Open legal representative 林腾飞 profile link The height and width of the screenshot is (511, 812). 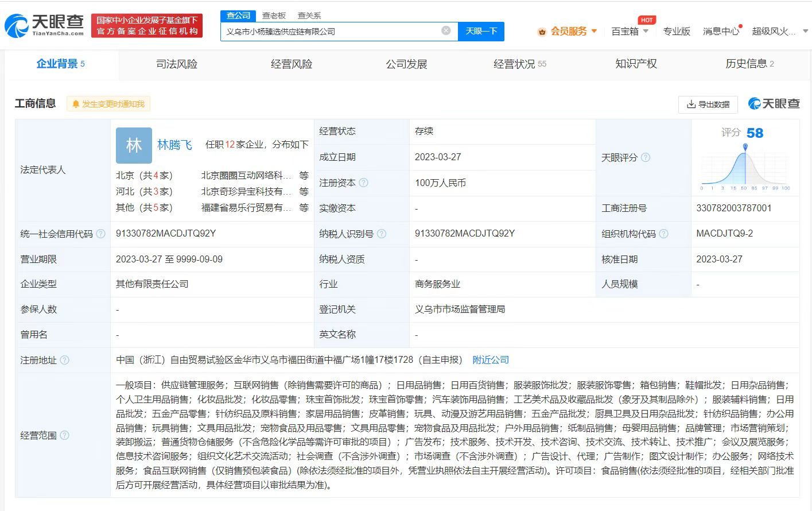point(175,145)
